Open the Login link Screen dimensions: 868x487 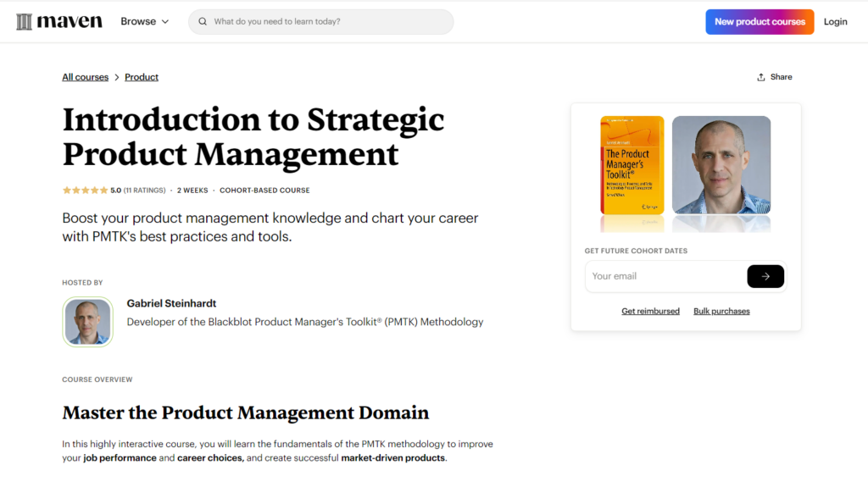tap(835, 21)
